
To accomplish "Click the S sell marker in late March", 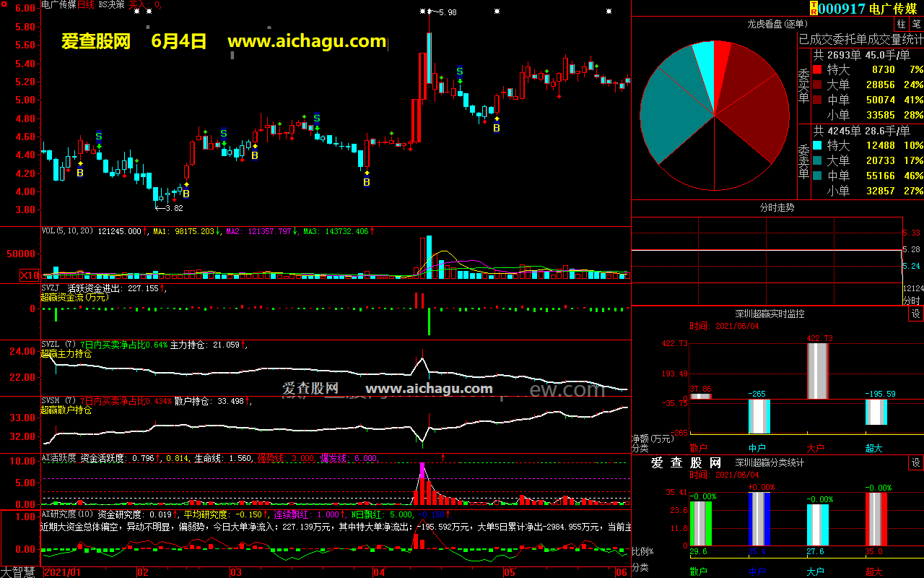I will [316, 118].
